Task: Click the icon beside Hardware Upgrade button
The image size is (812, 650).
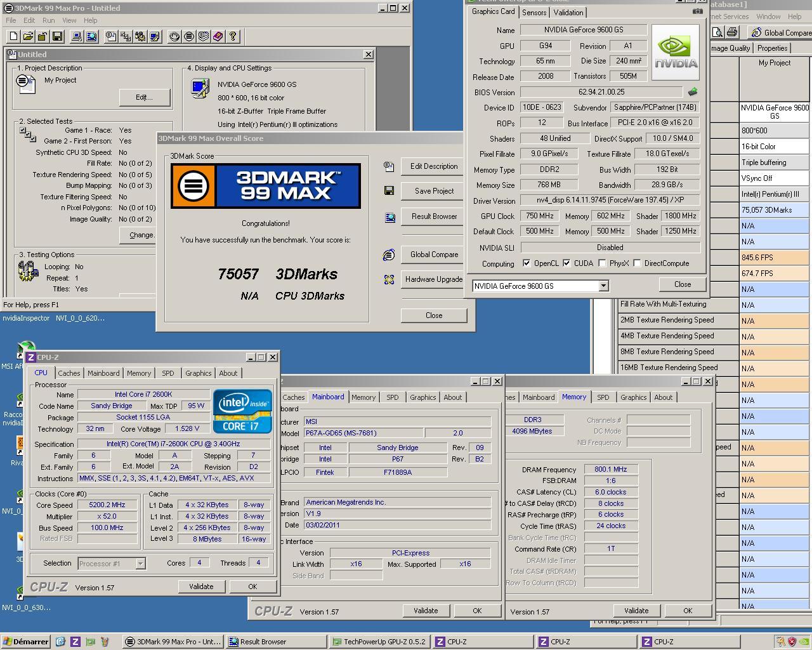Action: click(x=389, y=279)
